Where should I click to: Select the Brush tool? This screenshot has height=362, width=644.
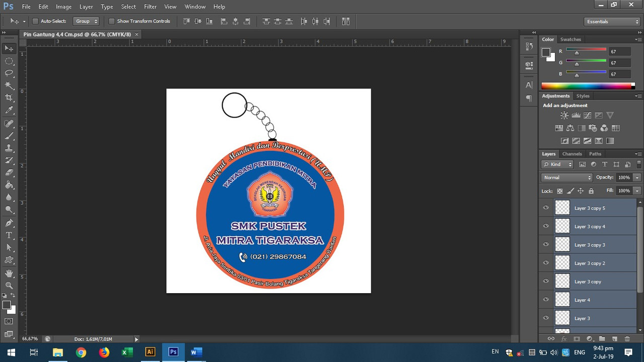[x=9, y=136]
